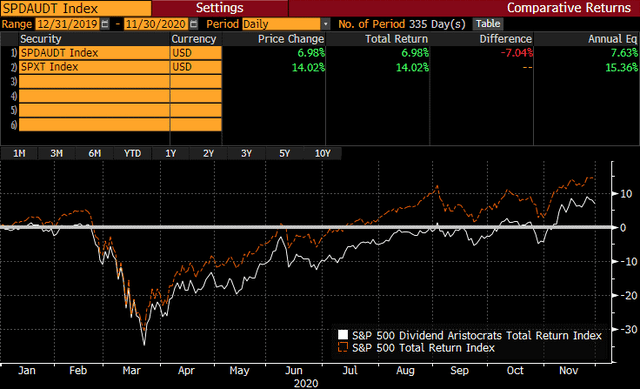Select the 10Y range button
The width and height of the screenshot is (640, 389).
point(322,153)
